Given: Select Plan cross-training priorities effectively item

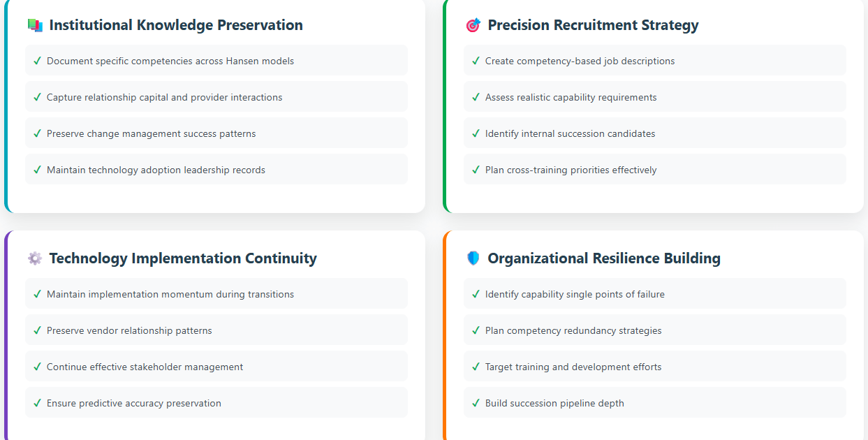Looking at the screenshot, I should coord(655,170).
